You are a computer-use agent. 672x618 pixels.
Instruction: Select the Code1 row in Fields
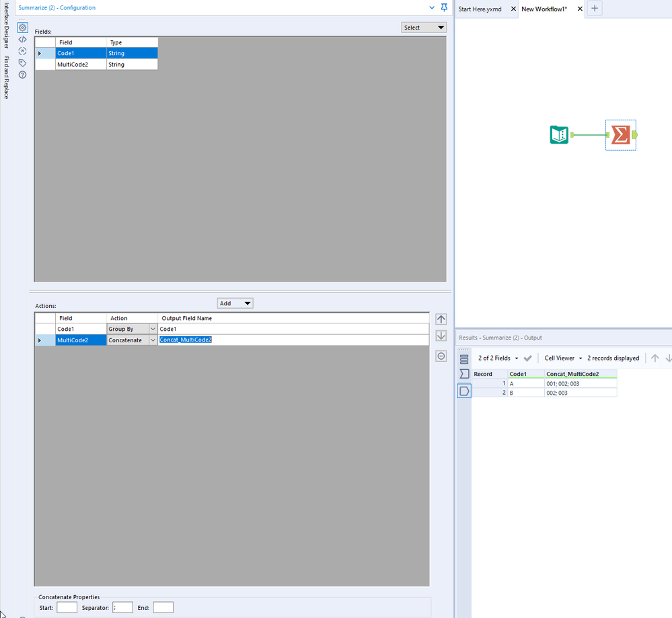(96, 53)
